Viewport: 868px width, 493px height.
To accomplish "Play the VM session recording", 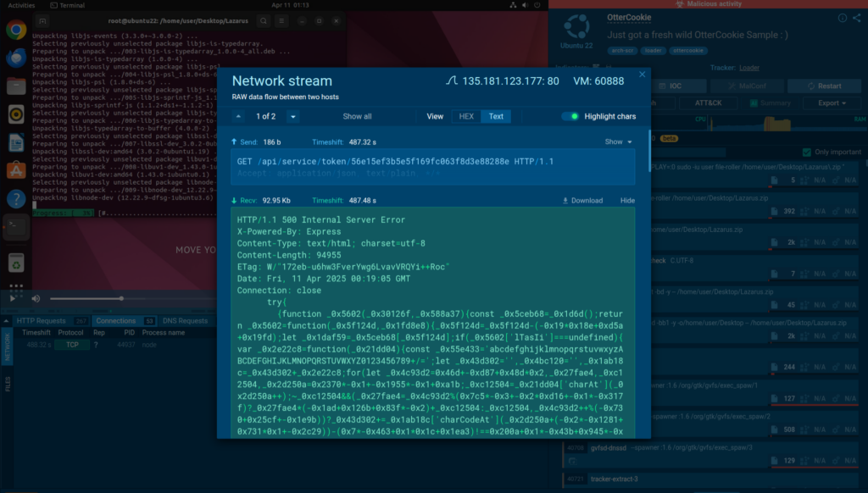I will [13, 298].
